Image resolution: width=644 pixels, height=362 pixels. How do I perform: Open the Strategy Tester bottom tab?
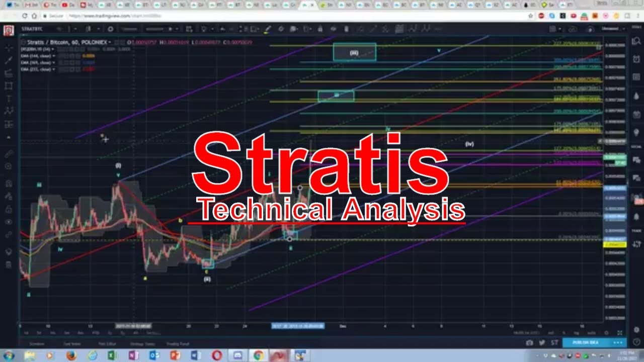click(x=143, y=343)
